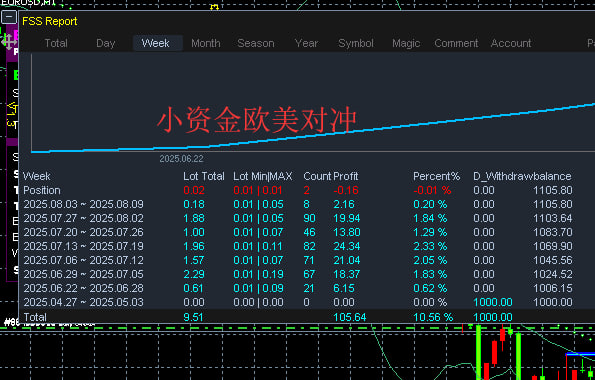Switch to the Day tab
Viewport: 595px width, 380px height.
click(105, 43)
